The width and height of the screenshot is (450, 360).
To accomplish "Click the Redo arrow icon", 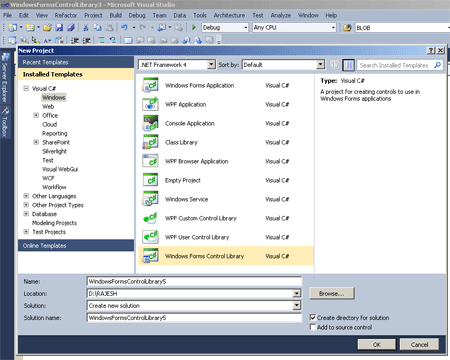I will (143, 27).
